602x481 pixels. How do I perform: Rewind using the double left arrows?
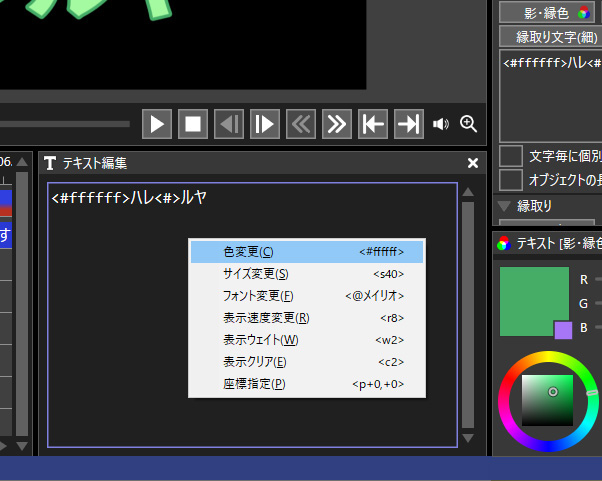tap(301, 124)
